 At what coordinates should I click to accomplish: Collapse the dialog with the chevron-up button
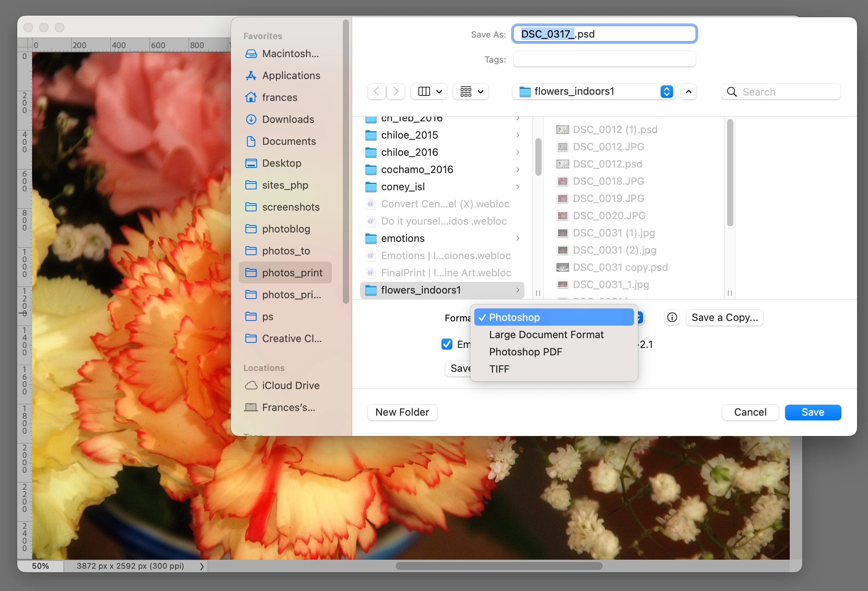pos(689,92)
